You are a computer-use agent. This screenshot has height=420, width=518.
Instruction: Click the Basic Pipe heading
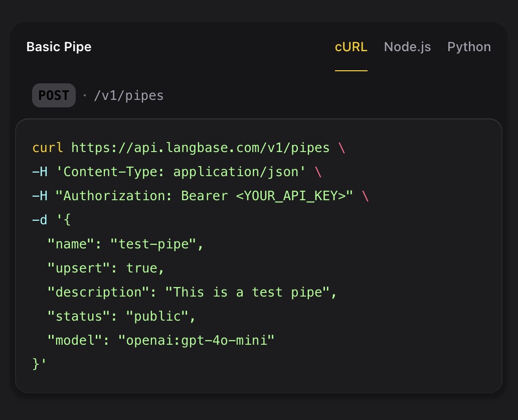[59, 47]
